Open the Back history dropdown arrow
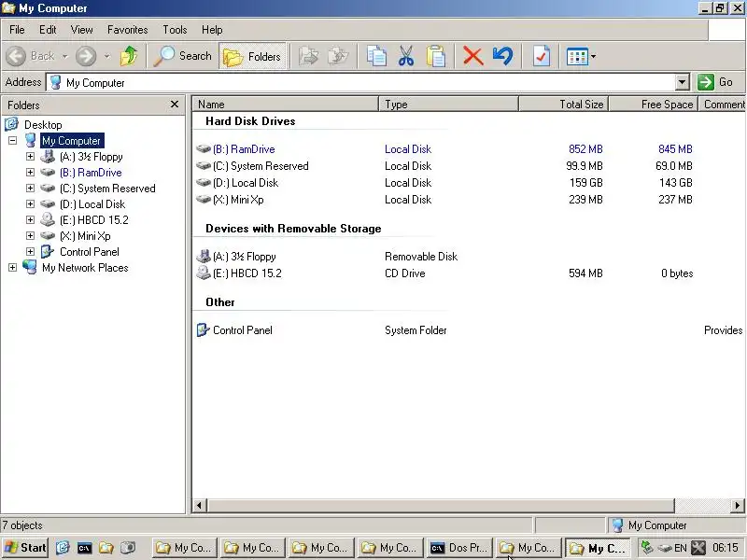 coord(64,56)
